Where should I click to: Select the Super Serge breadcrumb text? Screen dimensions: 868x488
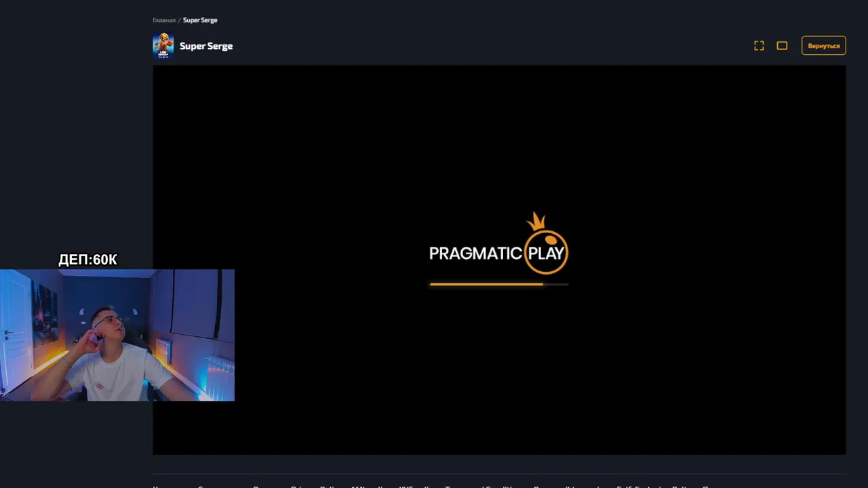(x=200, y=20)
